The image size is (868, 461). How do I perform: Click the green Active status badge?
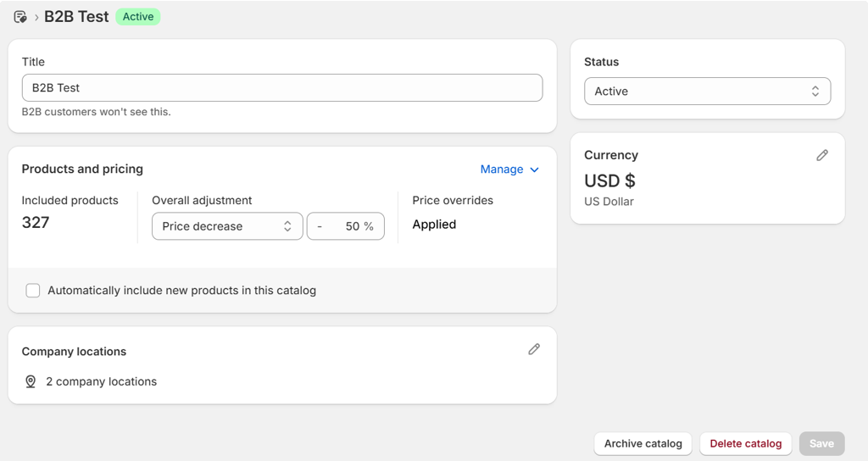(x=138, y=17)
